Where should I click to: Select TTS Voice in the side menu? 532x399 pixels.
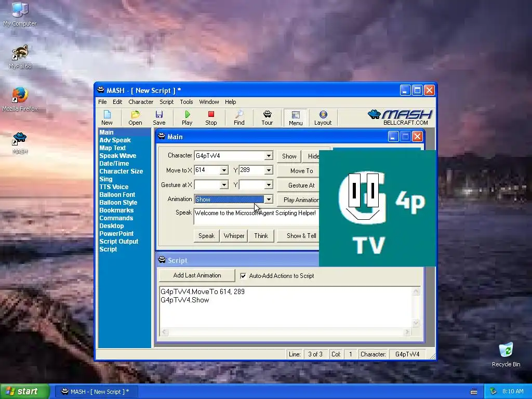pos(114,187)
